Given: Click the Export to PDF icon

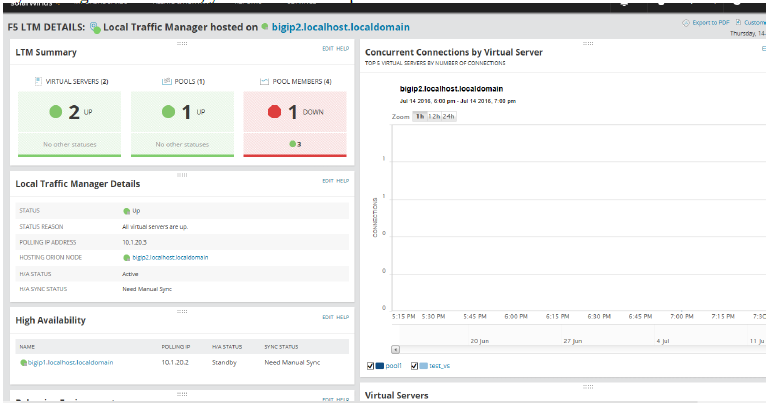Looking at the screenshot, I should [x=686, y=23].
